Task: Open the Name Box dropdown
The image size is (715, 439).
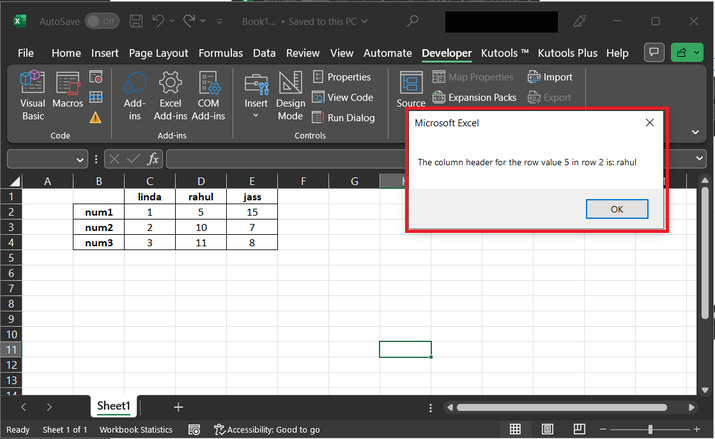Action: (80, 159)
